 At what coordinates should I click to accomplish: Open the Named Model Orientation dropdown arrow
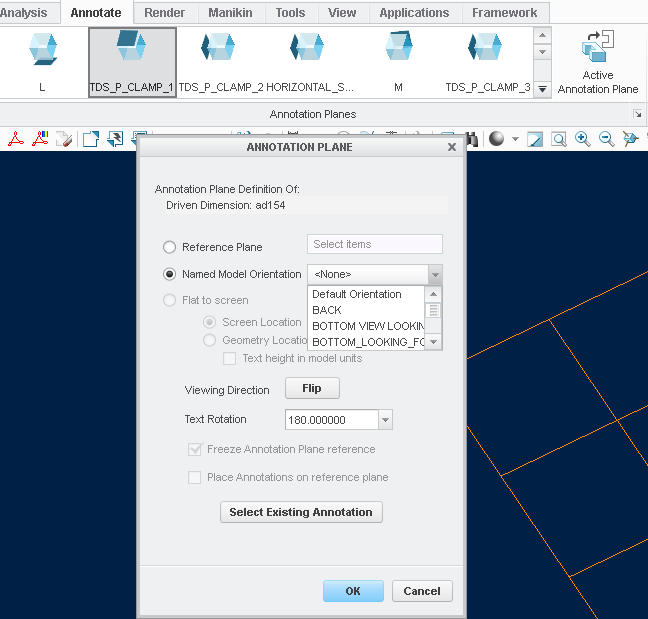(x=434, y=274)
